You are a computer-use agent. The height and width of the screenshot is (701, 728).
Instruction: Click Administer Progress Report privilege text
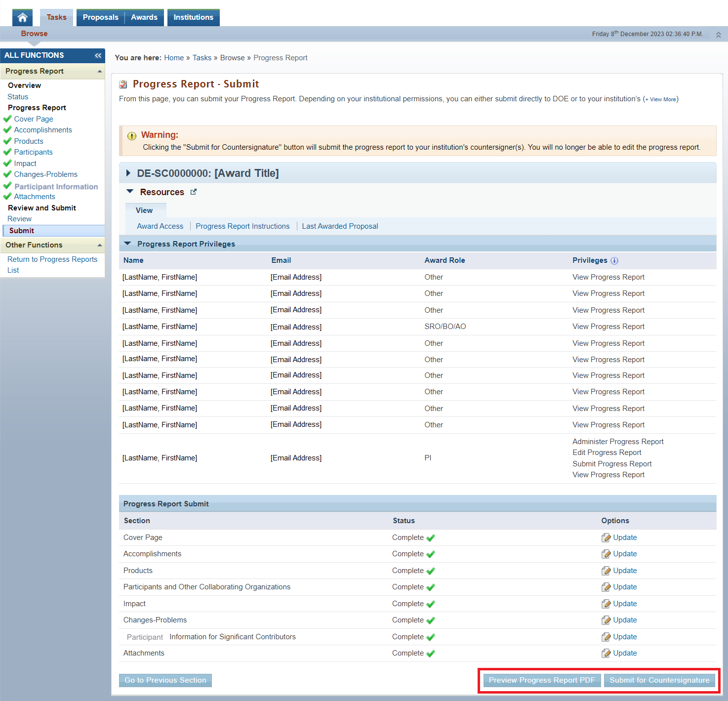pyautogui.click(x=618, y=442)
